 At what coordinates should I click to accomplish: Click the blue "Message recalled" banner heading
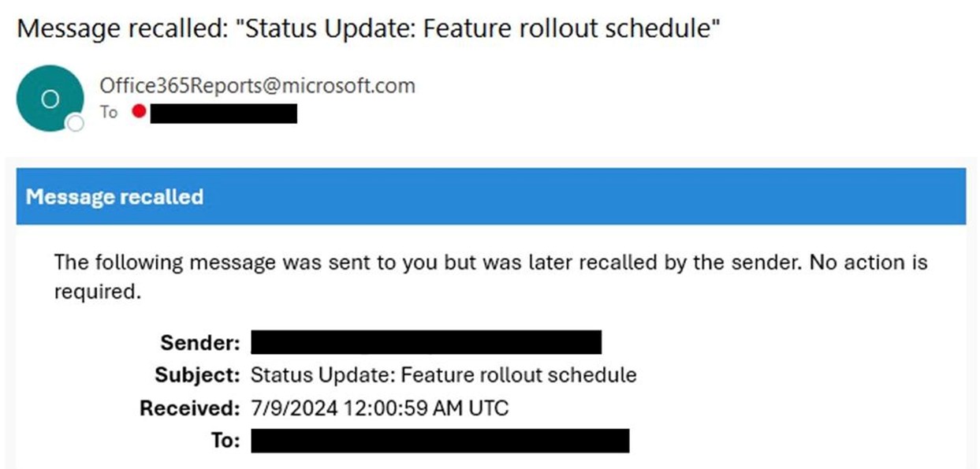pyautogui.click(x=115, y=196)
